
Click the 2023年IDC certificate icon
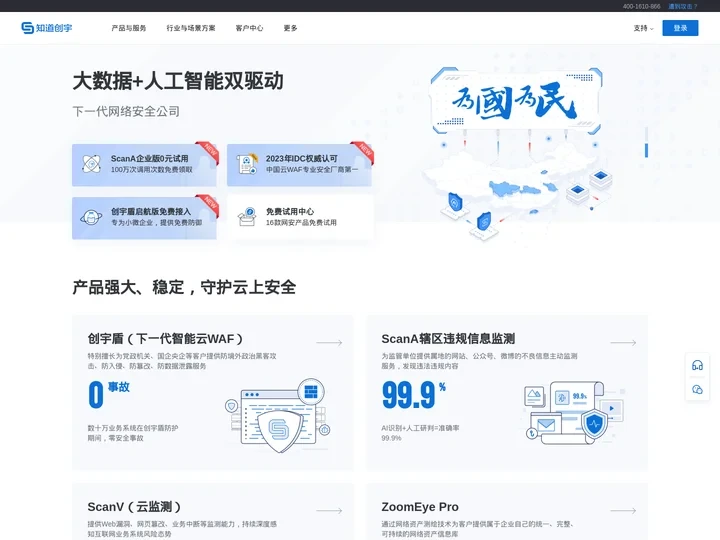(247, 164)
